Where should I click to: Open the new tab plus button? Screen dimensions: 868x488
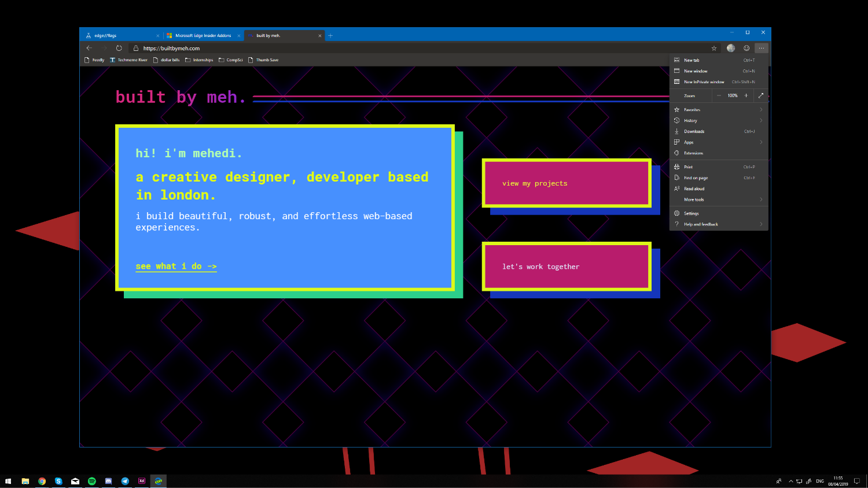(x=330, y=35)
